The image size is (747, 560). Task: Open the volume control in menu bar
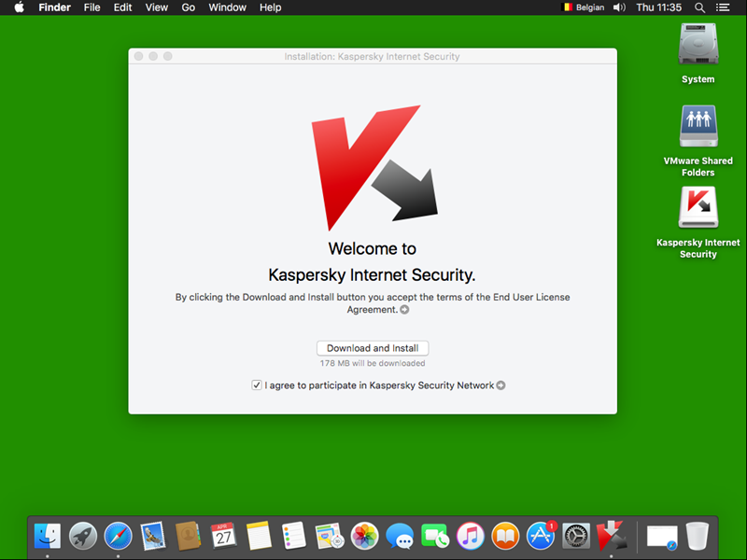click(618, 7)
